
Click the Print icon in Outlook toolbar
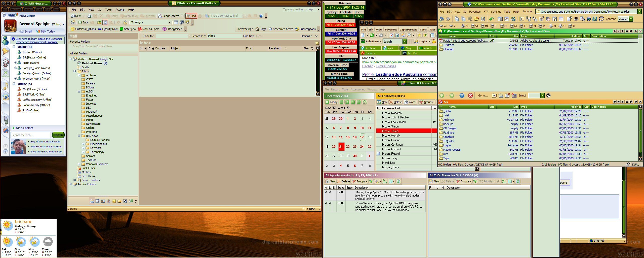point(89,16)
